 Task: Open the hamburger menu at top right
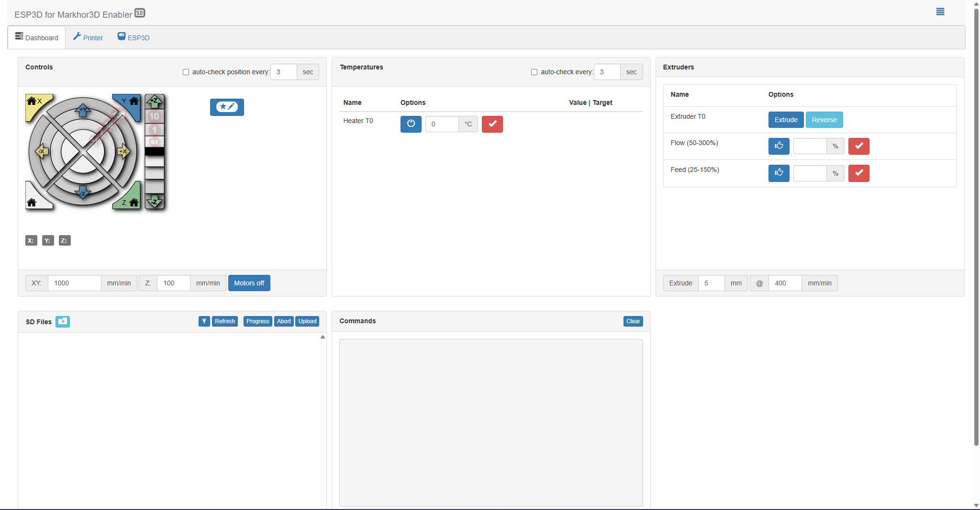tap(940, 12)
